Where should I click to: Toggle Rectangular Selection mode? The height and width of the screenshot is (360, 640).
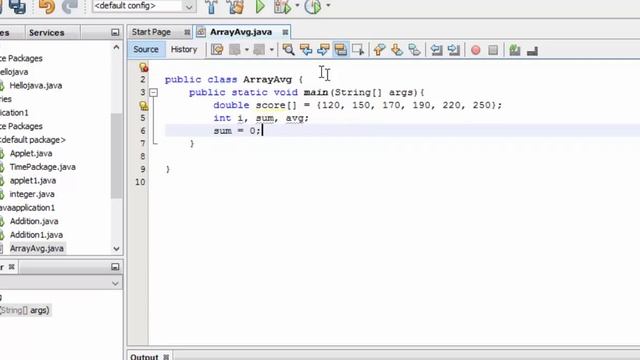[x=358, y=50]
